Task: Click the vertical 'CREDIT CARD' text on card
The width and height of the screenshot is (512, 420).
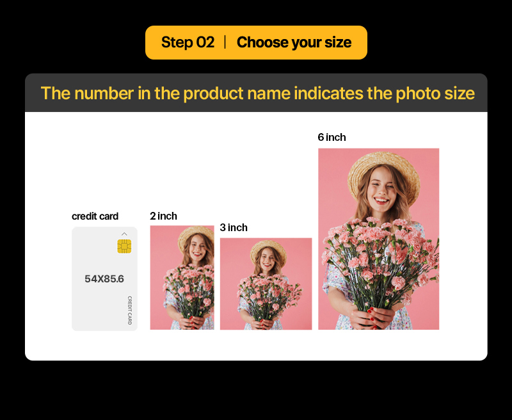Action: point(130,311)
